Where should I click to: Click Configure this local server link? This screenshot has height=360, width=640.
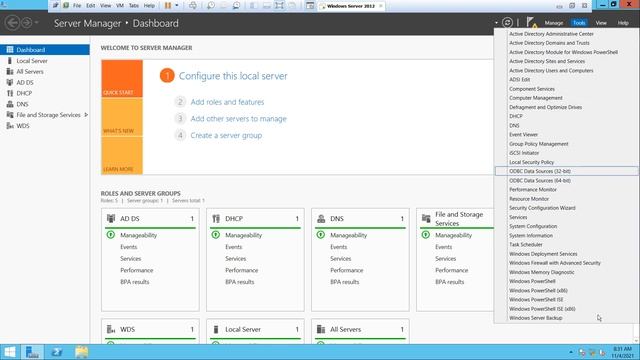point(233,76)
